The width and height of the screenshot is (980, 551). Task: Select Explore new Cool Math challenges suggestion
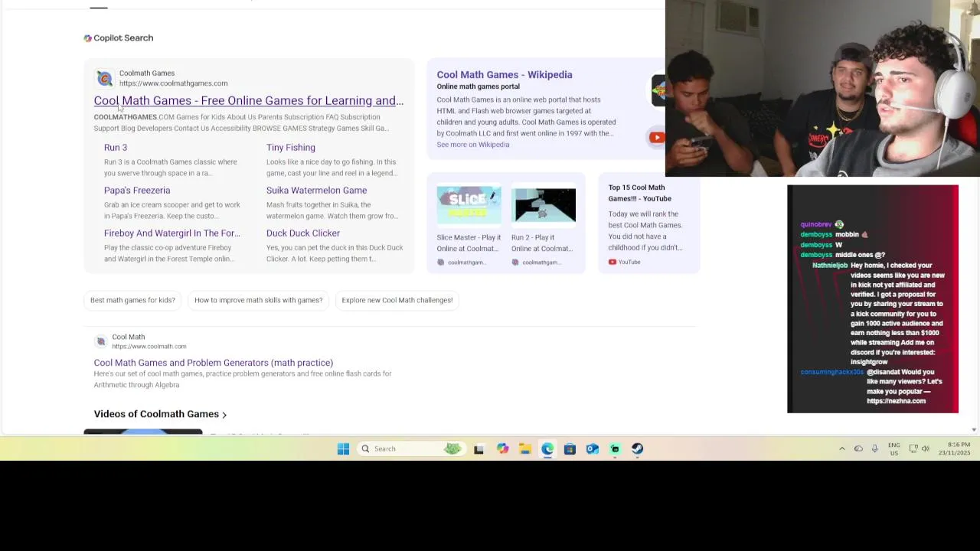[397, 300]
